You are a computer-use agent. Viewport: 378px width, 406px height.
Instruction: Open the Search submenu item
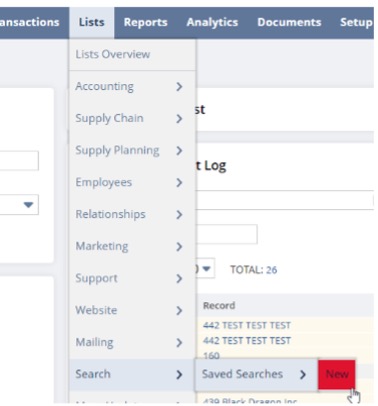pos(132,374)
